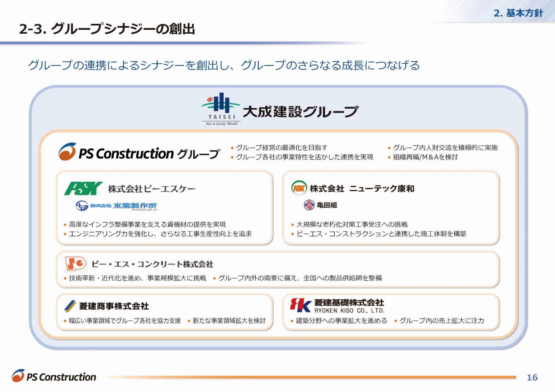Click the 大成建設グループ heading text

[300, 112]
